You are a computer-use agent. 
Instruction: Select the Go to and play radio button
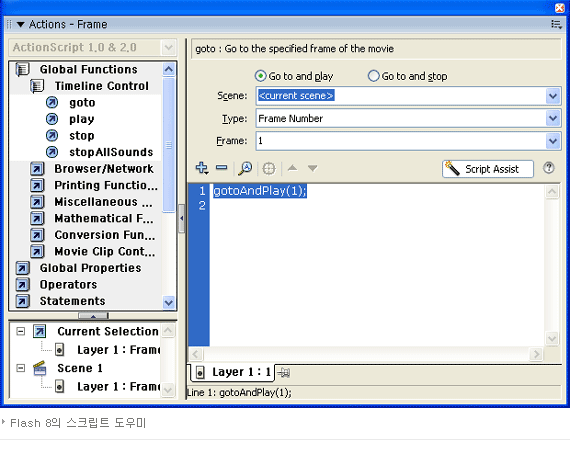(x=261, y=76)
